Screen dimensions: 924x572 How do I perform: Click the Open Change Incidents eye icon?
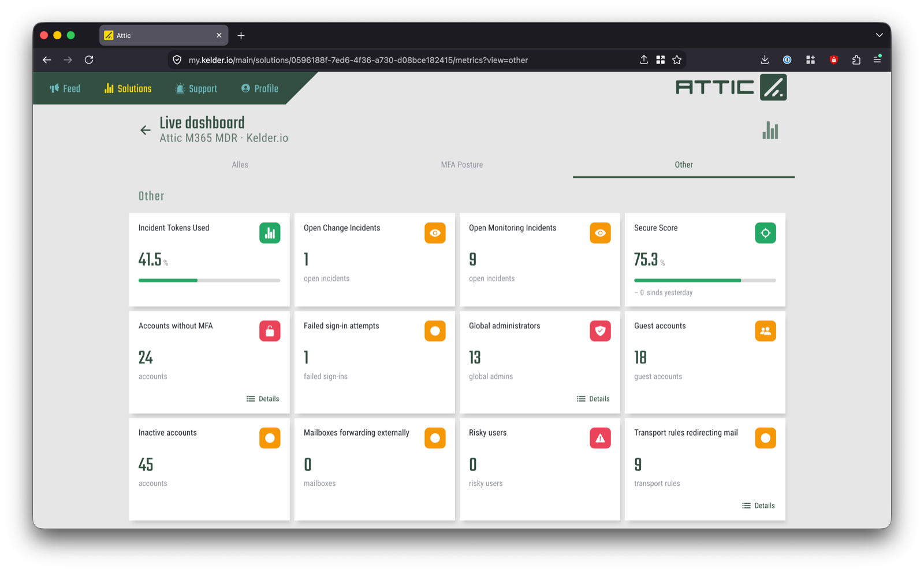(435, 233)
